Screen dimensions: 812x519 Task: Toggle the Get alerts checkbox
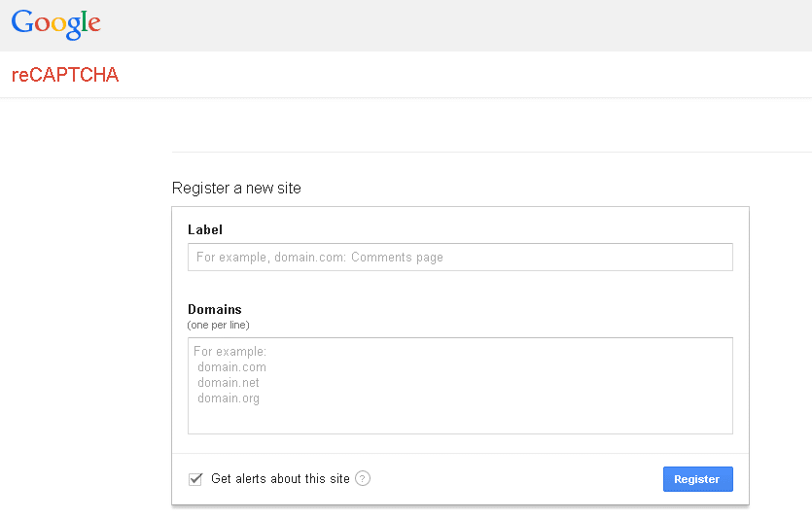[195, 478]
